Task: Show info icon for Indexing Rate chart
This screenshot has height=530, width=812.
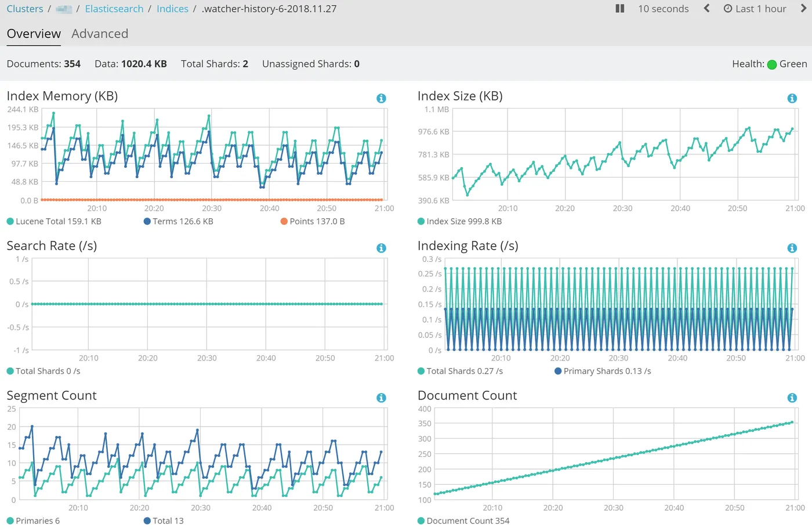Action: [792, 248]
